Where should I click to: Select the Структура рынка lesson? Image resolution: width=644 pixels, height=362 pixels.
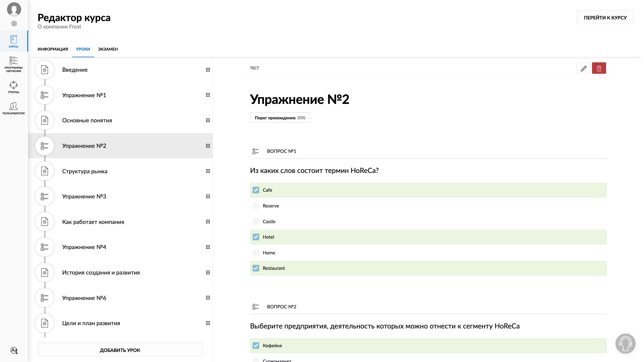(x=85, y=171)
